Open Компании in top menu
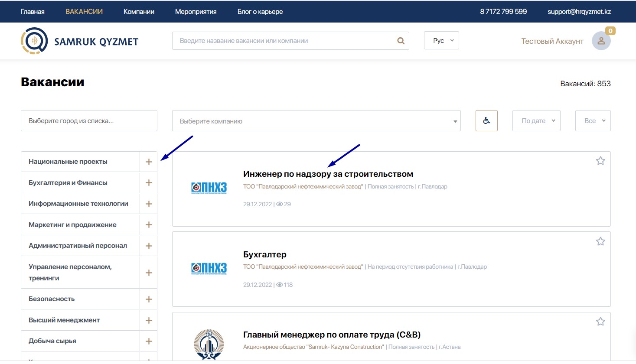This screenshot has width=636, height=364. click(x=139, y=12)
